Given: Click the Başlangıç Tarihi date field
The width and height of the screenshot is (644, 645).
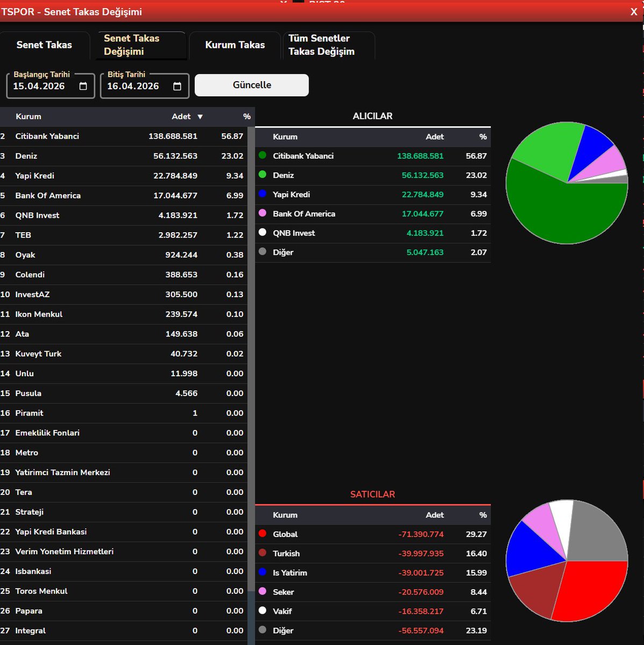Looking at the screenshot, I should pos(51,86).
